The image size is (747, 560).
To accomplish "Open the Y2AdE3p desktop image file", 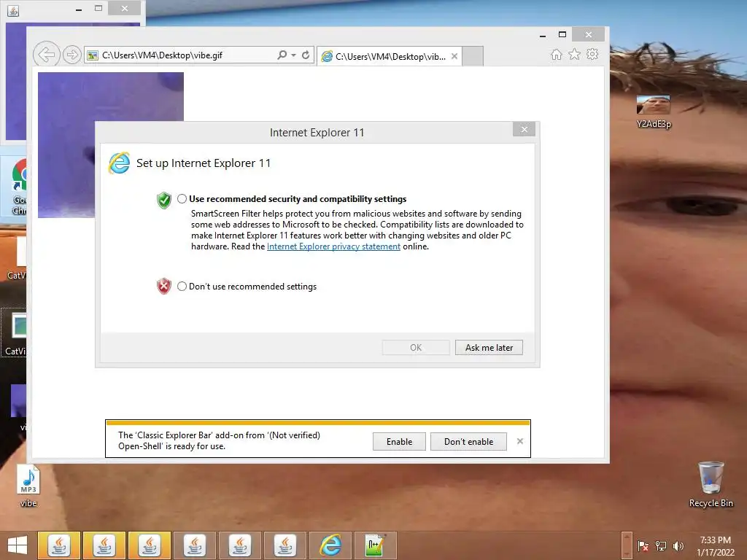I will coord(654,112).
